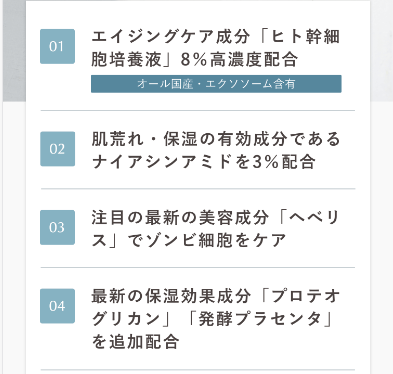Click the ゾンビ細胞をケア text
Screen dimensions: 393x374
(216, 241)
